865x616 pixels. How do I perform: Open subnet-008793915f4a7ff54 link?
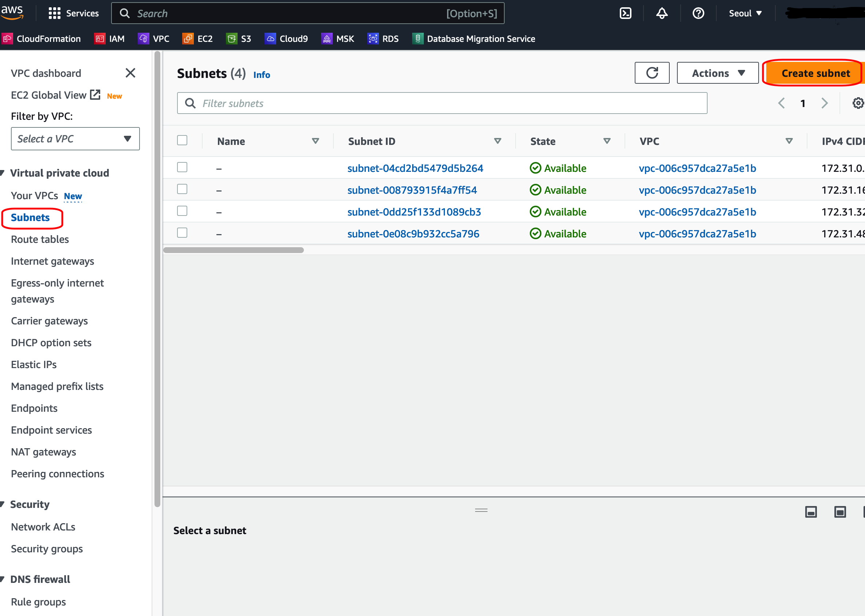(x=412, y=190)
